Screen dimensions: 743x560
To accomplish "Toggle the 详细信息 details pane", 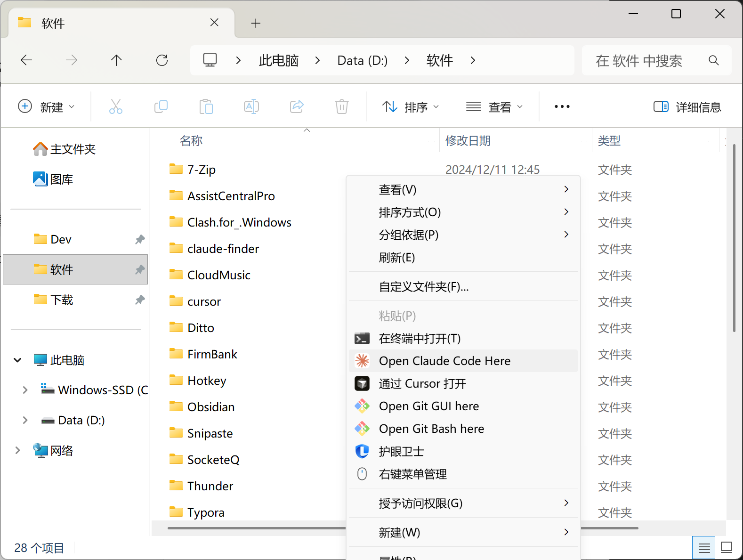I will [x=687, y=107].
